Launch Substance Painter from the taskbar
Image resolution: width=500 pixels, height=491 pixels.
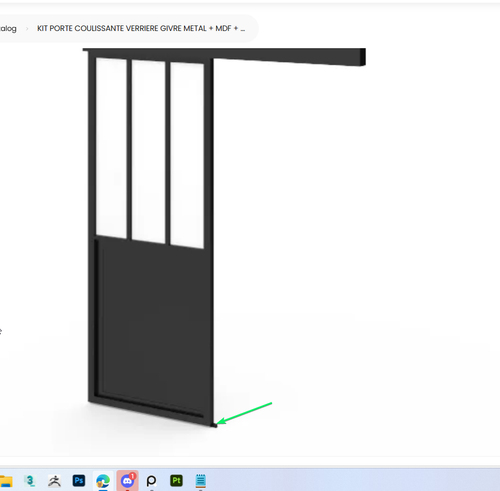176,481
